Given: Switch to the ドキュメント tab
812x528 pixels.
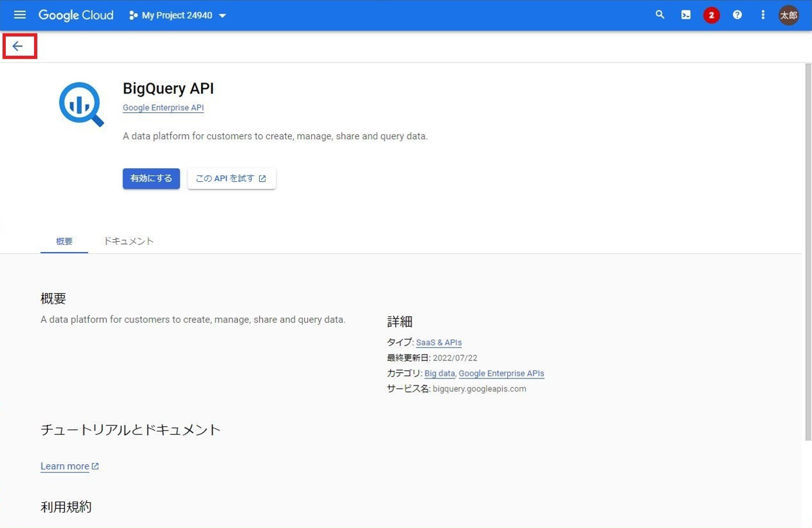Looking at the screenshot, I should (x=129, y=241).
